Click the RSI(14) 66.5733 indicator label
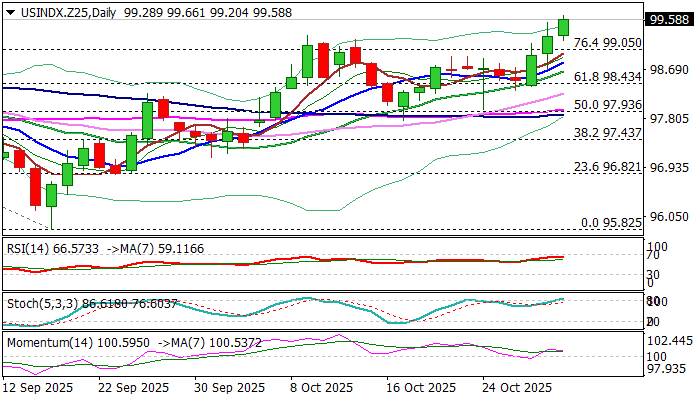Screen dimensions: 700x400 [x=53, y=249]
